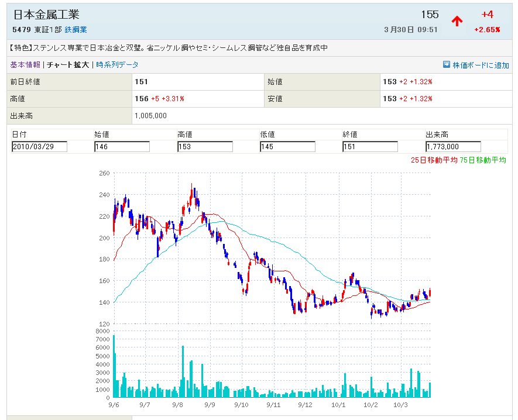The width and height of the screenshot is (518, 420).
Task: Click the red 25日移動平均 legend label
Action: pos(434,160)
